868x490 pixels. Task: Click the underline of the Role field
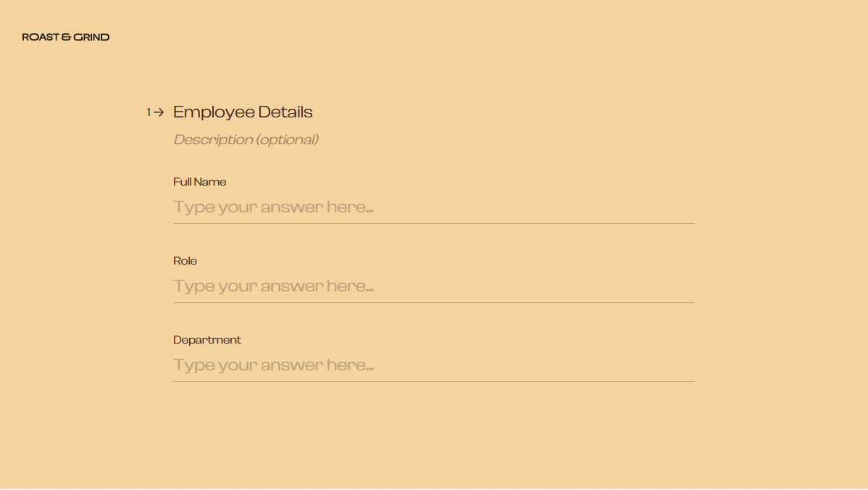(x=433, y=302)
